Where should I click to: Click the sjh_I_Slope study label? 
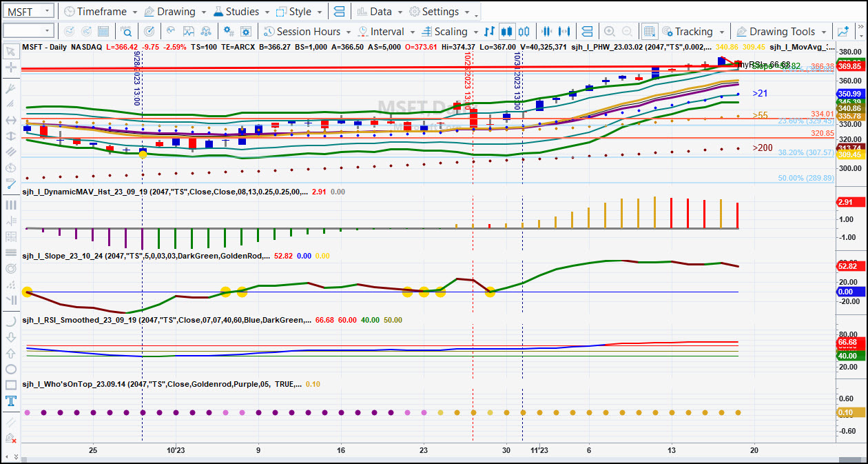(x=145, y=256)
